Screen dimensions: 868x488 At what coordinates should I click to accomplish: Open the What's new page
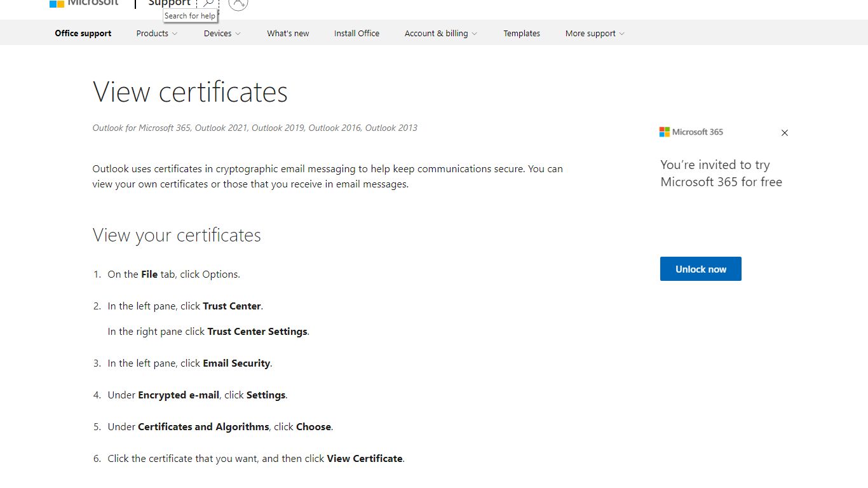click(x=288, y=33)
